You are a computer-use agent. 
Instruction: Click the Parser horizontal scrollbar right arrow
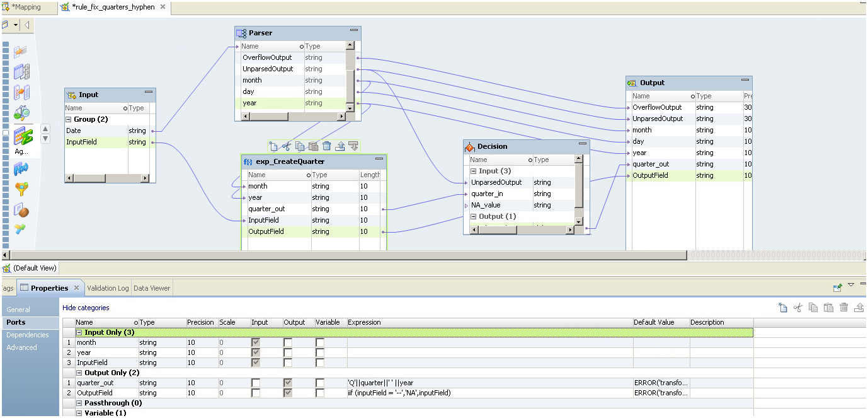tap(341, 116)
